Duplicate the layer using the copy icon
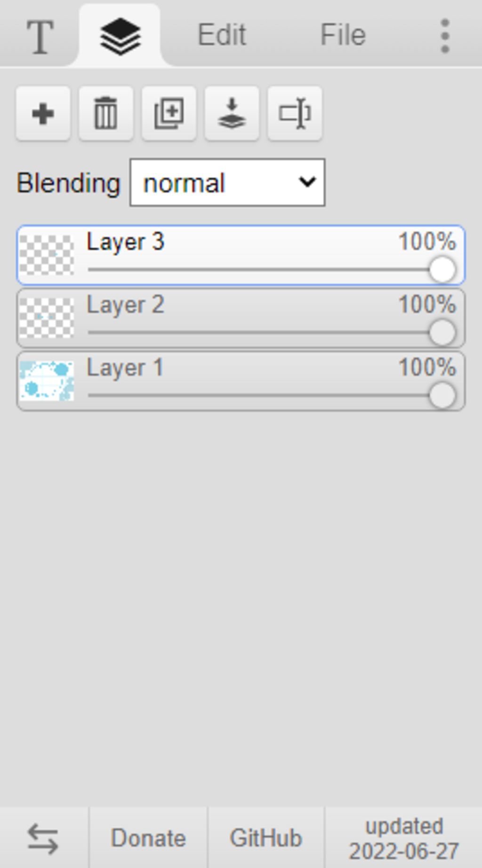This screenshot has height=868, width=482. [169, 113]
